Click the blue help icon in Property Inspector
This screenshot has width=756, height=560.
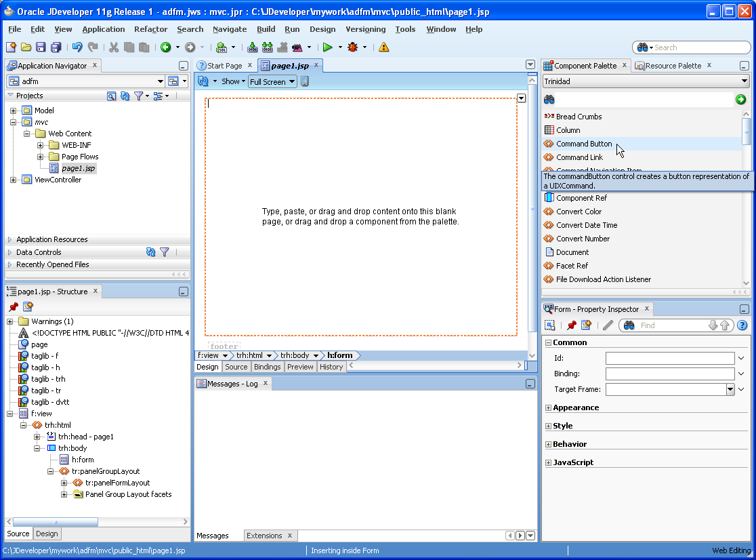[742, 325]
